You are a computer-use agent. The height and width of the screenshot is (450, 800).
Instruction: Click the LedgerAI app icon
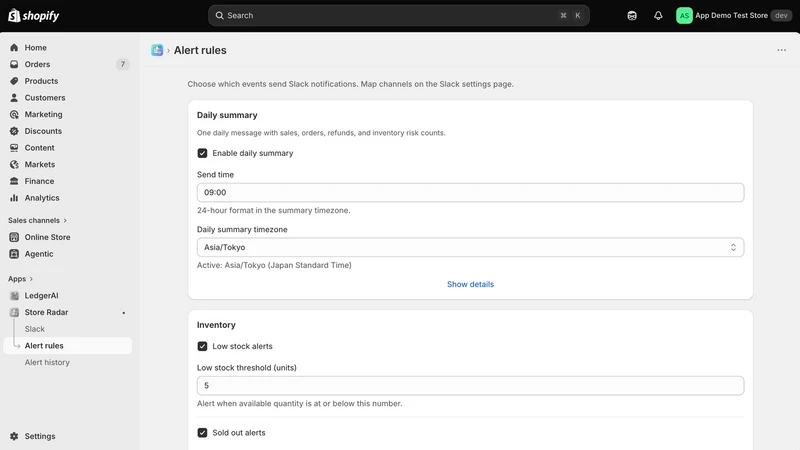point(14,296)
